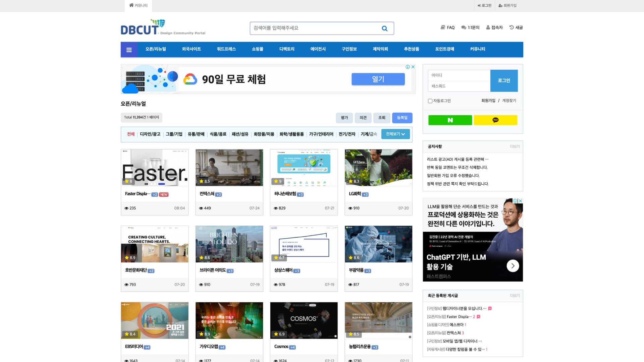Click the ad arrow circle icon
Screen dimensions: 644x362
tap(513, 266)
